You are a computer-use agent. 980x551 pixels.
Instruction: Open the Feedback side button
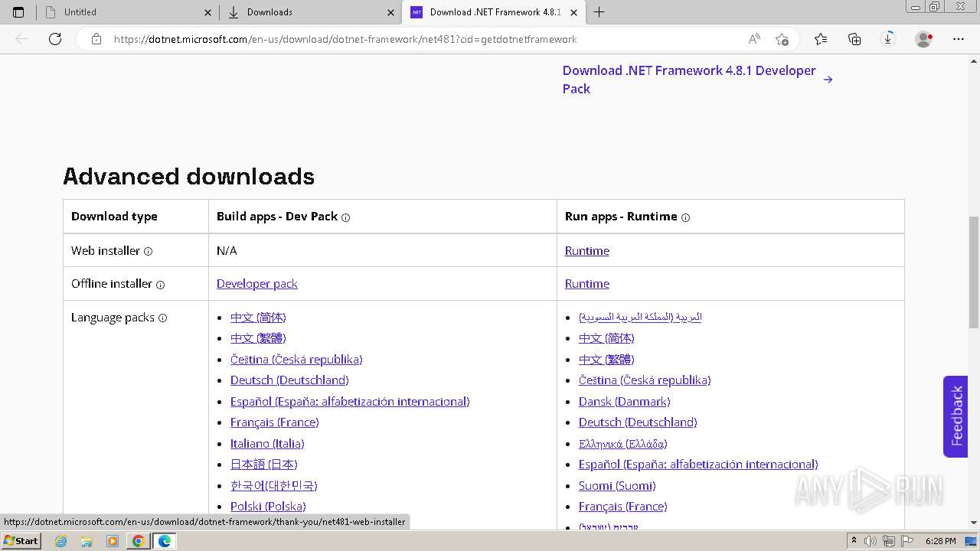pyautogui.click(x=955, y=416)
